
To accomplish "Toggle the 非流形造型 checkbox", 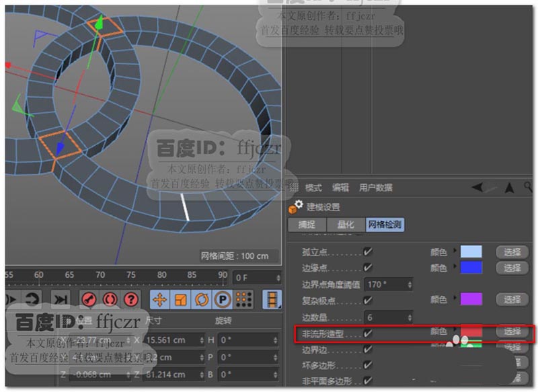I will [368, 333].
